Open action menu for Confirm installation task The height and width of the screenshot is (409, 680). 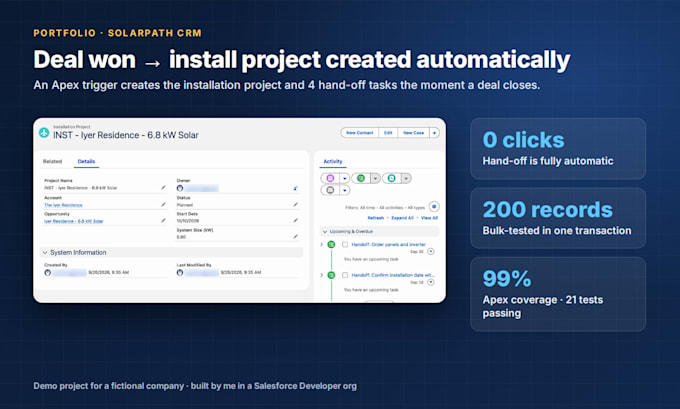pyautogui.click(x=431, y=282)
